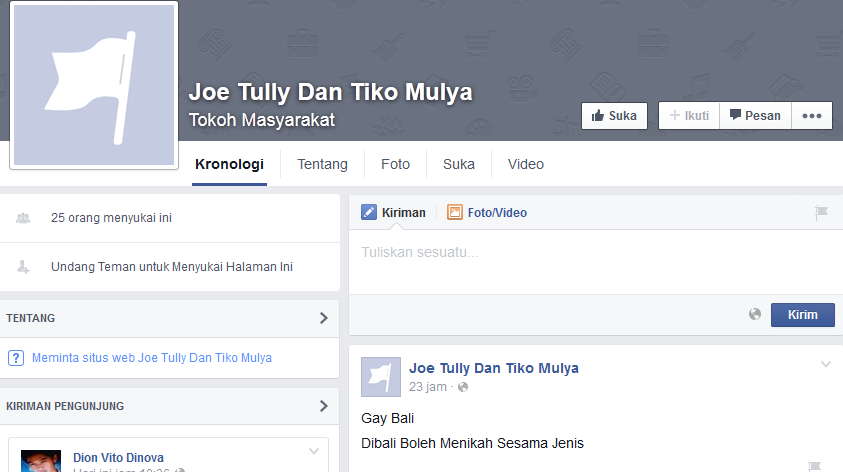
Task: Click the Ikuti follow button
Action: tap(689, 116)
